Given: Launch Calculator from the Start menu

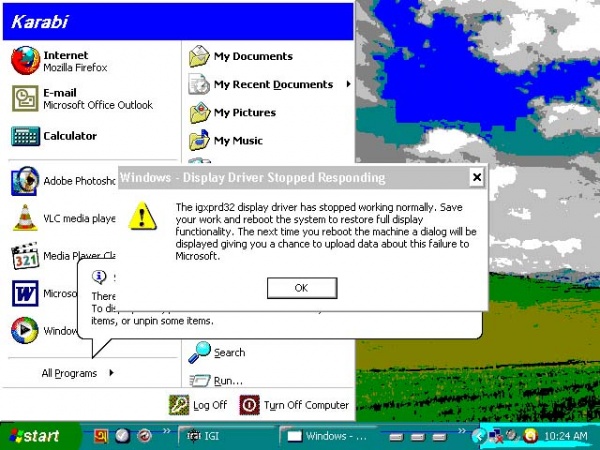Looking at the screenshot, I should coord(54,136).
